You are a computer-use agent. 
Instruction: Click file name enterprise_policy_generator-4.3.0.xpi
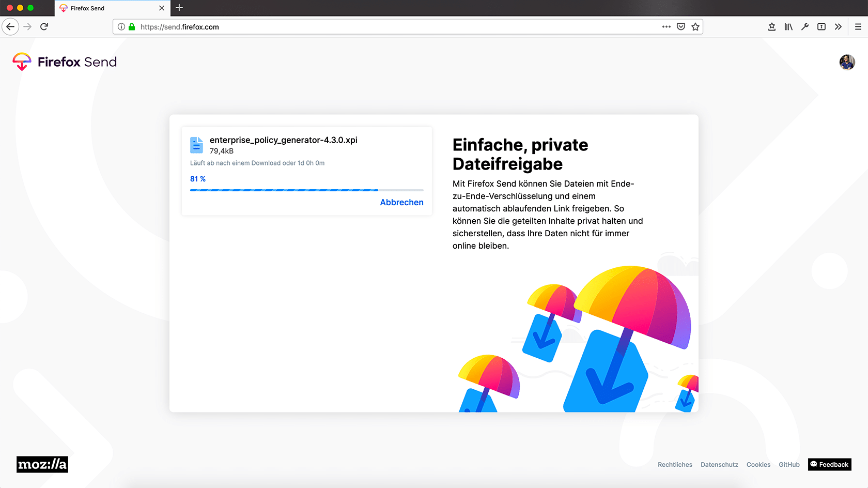[284, 140]
